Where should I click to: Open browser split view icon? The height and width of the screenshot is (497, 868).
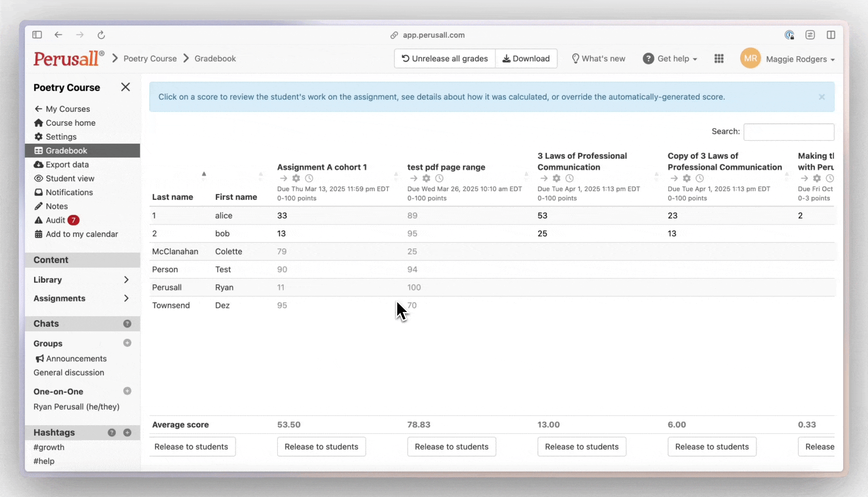click(x=831, y=35)
